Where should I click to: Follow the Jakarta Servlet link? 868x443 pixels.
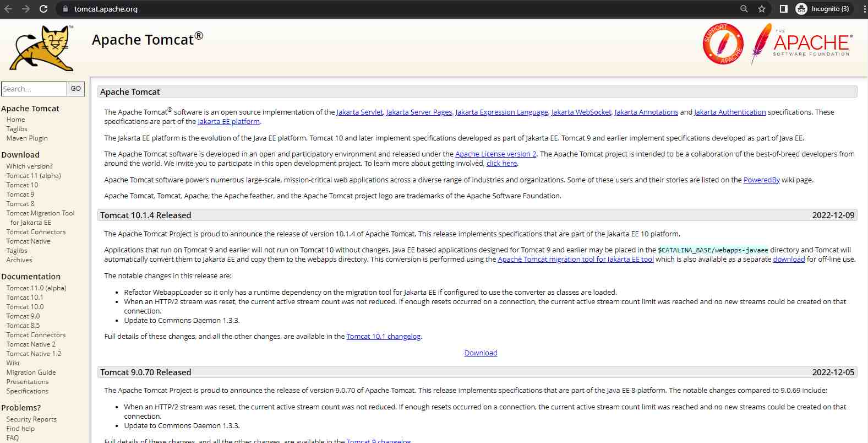(x=359, y=112)
